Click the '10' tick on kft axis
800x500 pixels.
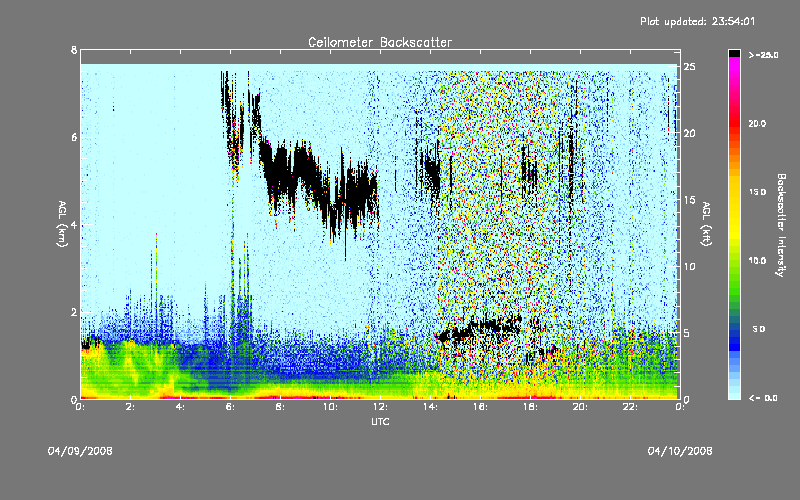(x=690, y=266)
